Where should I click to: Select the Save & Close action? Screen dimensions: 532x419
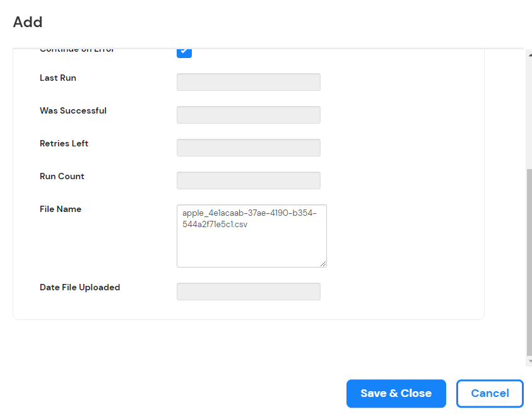coord(396,393)
